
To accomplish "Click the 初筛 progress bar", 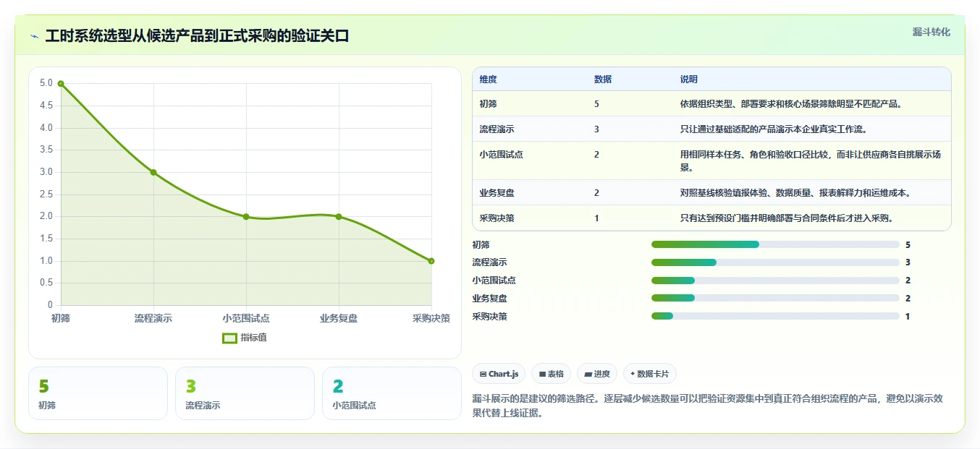I will coord(775,244).
